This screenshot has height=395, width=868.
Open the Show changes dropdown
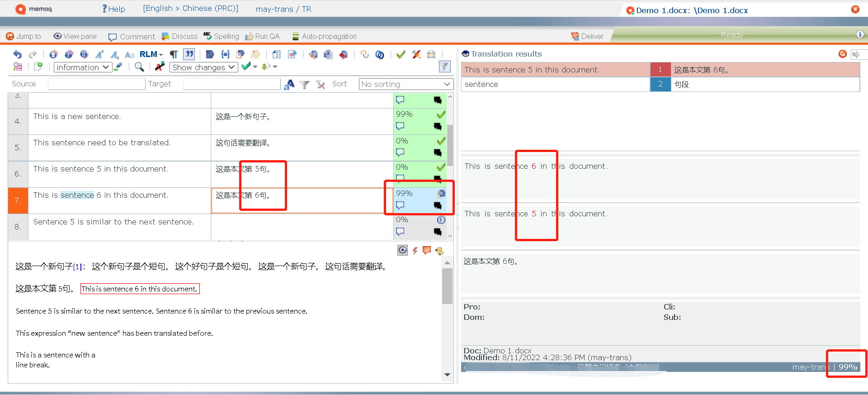click(204, 67)
